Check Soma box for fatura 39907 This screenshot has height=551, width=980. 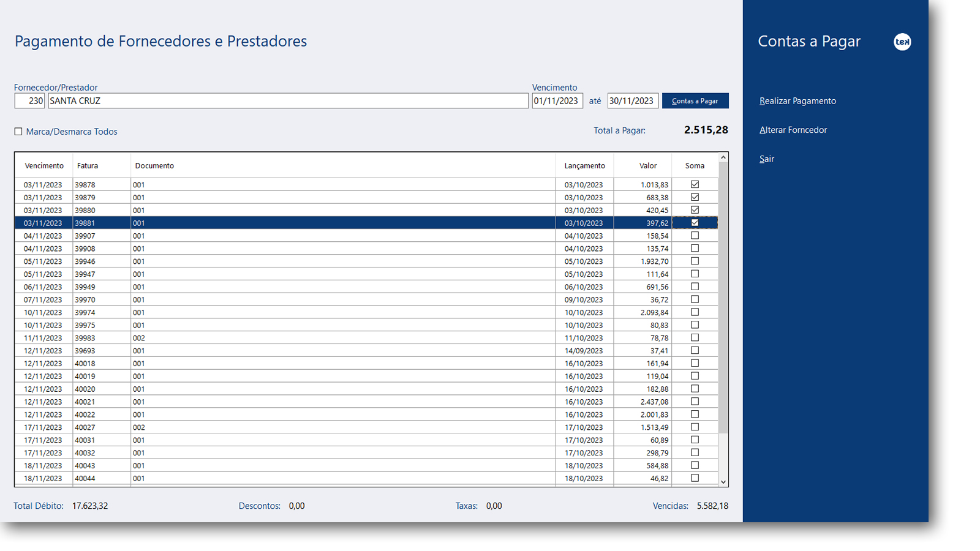(x=695, y=236)
